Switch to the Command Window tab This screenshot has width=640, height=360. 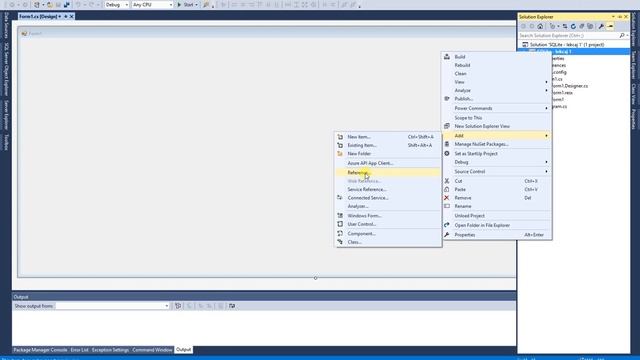point(152,350)
